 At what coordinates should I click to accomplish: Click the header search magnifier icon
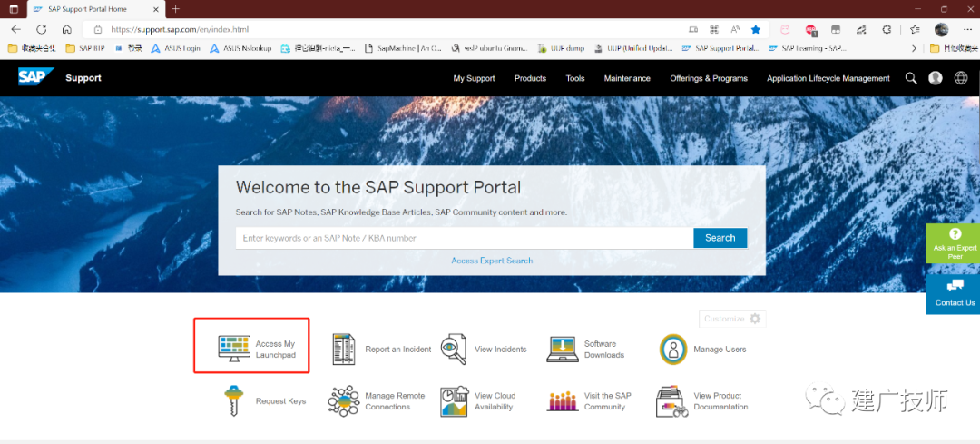(x=911, y=78)
